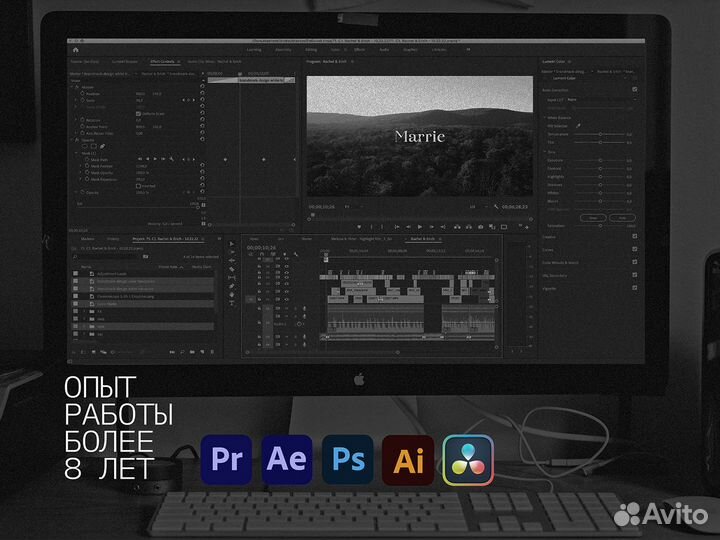Adjust the Temperature slider handle
Screen dimensions: 720x540
point(598,135)
